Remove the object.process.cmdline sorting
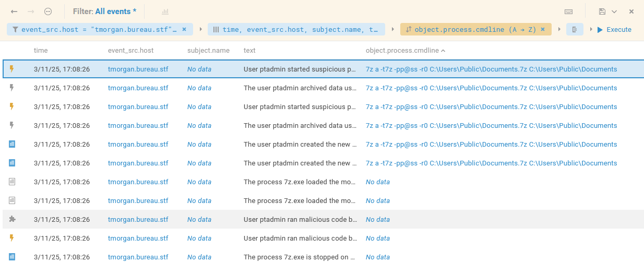644x274 pixels. [x=543, y=29]
